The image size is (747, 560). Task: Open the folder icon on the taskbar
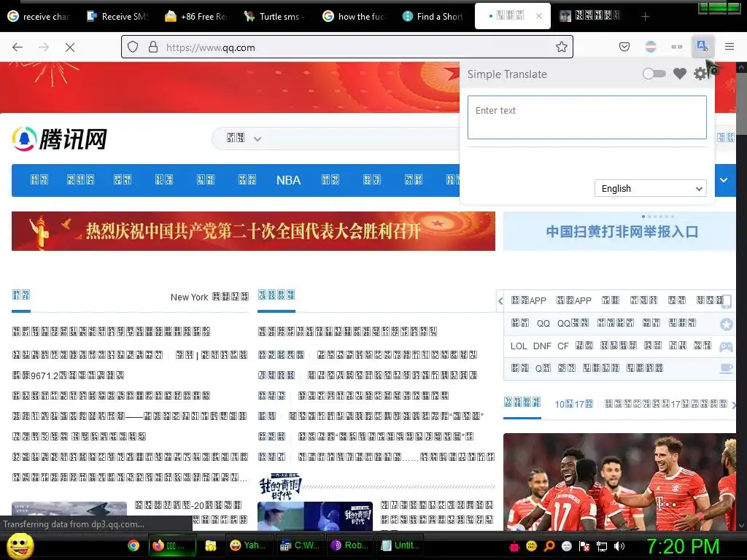click(211, 545)
